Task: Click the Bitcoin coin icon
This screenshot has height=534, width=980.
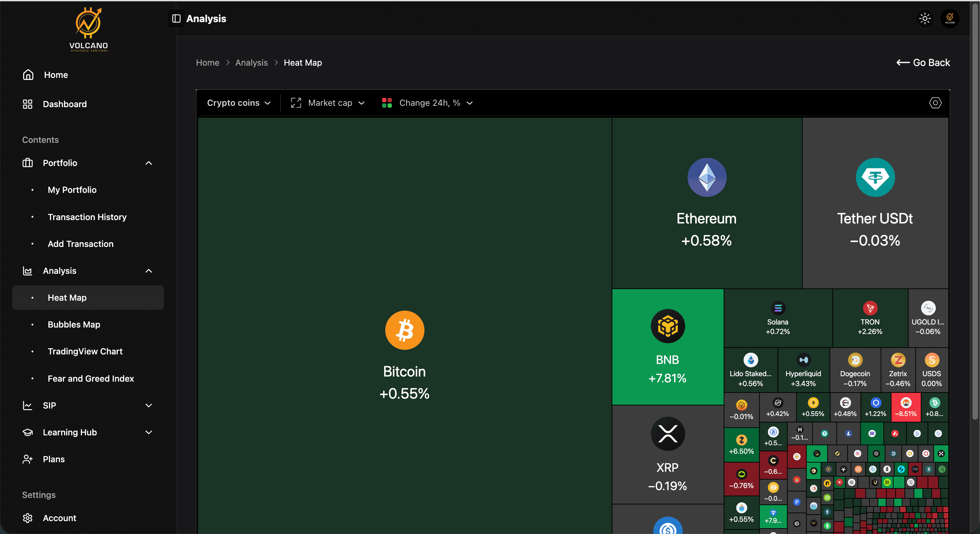Action: [404, 330]
